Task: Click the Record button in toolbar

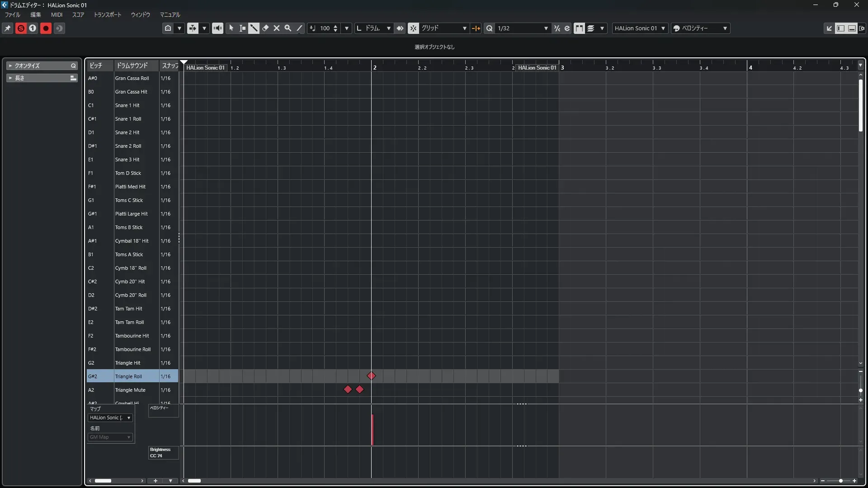Action: click(x=46, y=28)
